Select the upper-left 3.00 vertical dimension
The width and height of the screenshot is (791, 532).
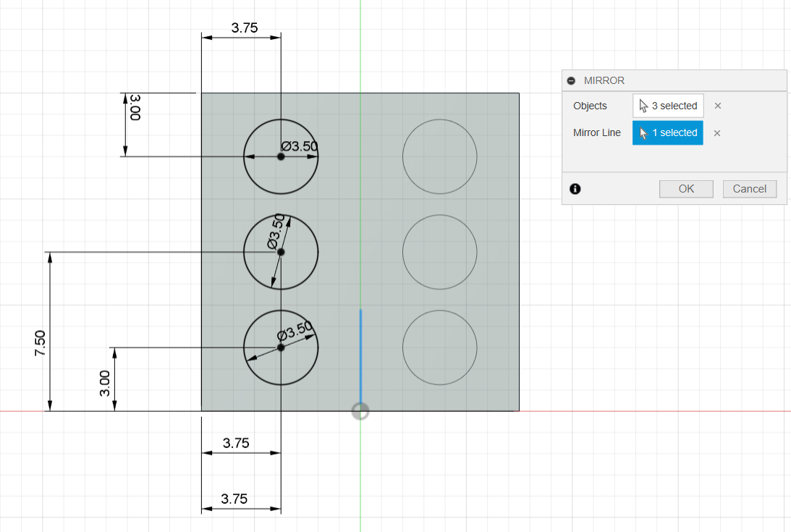(135, 106)
